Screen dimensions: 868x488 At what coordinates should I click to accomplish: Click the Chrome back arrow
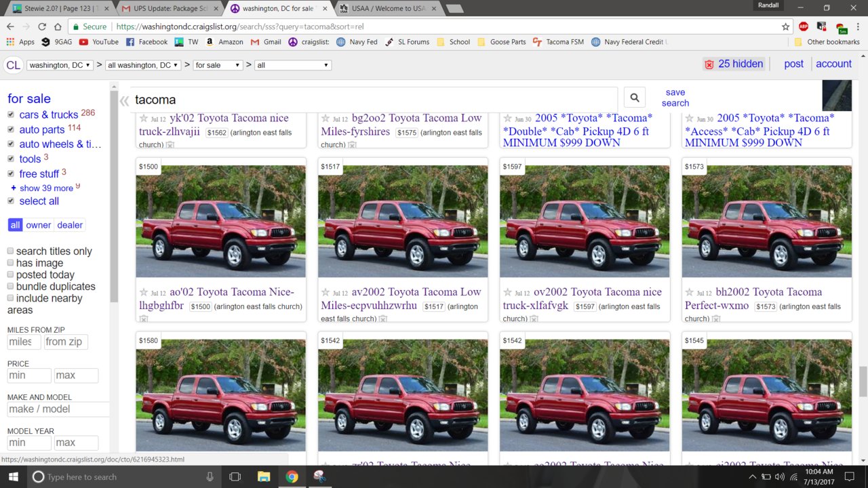(x=11, y=26)
